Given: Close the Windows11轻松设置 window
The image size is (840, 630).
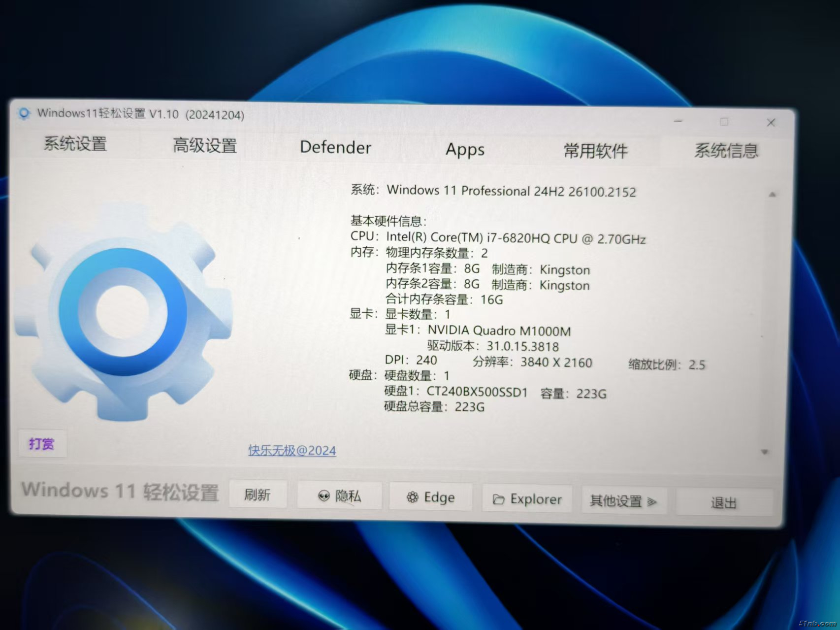Looking at the screenshot, I should pos(771,123).
